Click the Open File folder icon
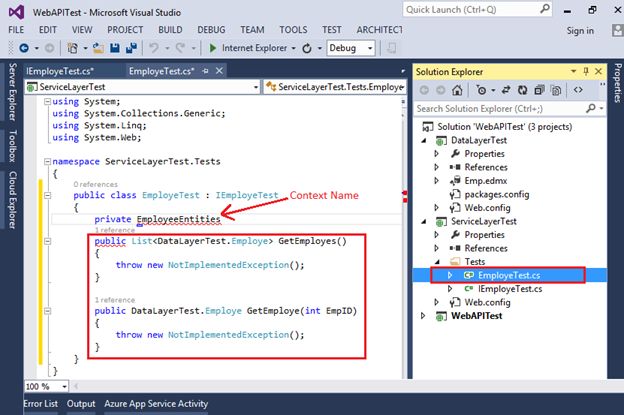This screenshot has height=415, width=624. tap(98, 48)
